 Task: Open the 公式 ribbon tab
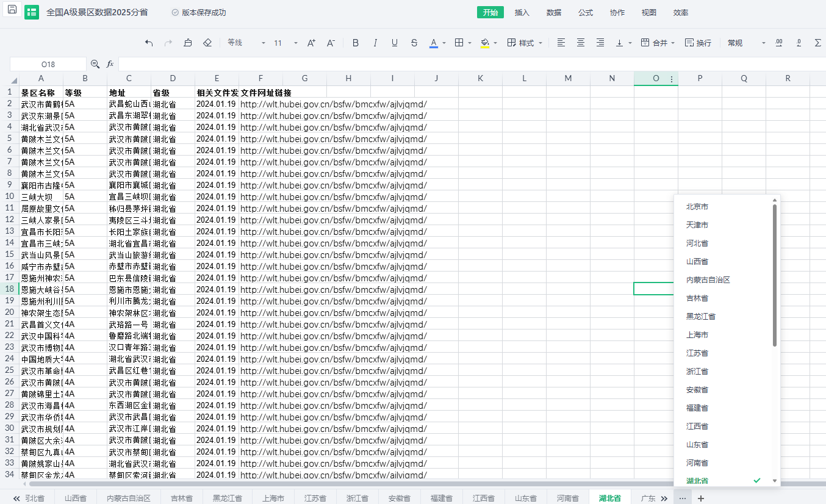[x=586, y=12]
